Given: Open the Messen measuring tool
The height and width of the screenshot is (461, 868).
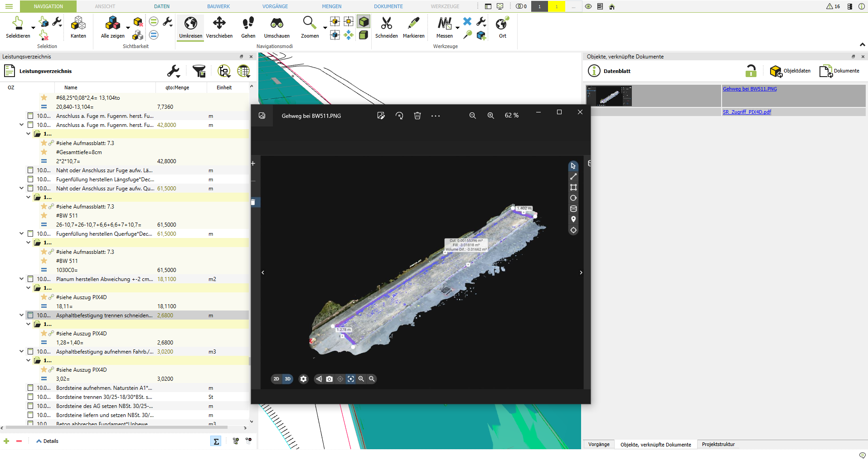Looking at the screenshot, I should [444, 27].
